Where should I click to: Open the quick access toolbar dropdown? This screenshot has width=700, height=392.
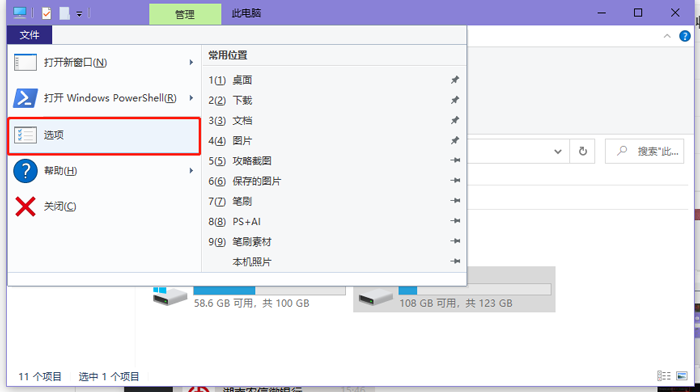[x=79, y=14]
